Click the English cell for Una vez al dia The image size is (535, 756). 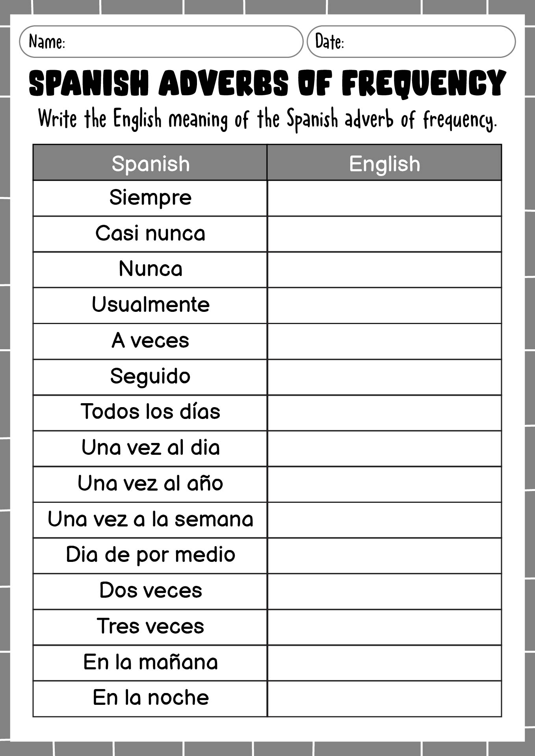[x=384, y=448]
